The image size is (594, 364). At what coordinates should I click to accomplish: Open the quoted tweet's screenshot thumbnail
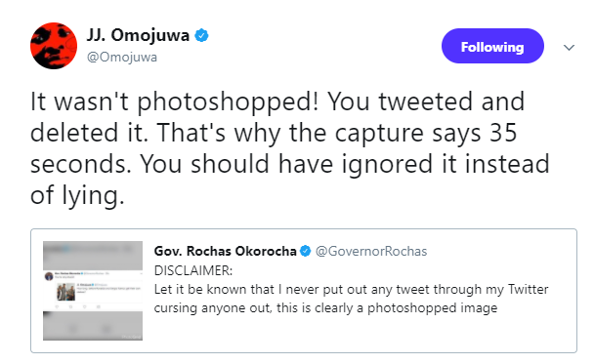point(93,291)
